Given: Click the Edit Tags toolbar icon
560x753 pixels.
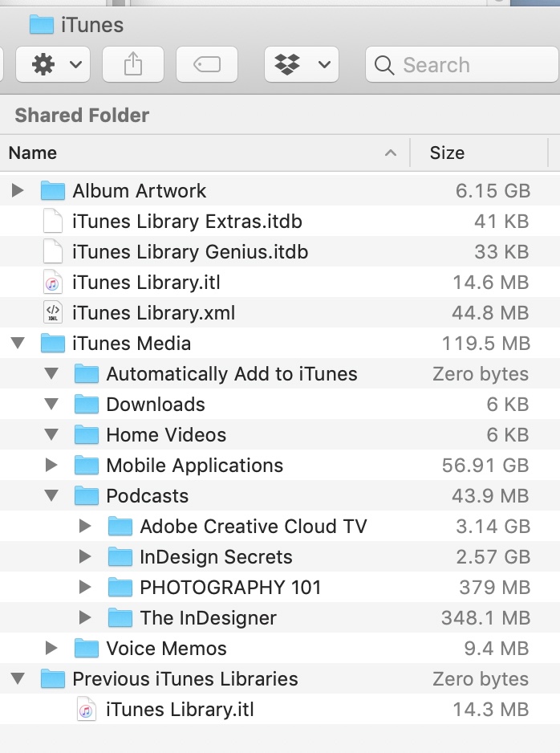Looking at the screenshot, I should tap(206, 65).
